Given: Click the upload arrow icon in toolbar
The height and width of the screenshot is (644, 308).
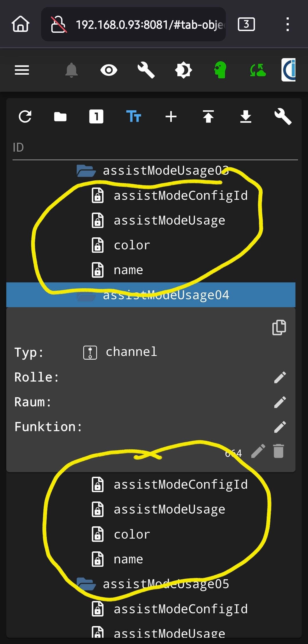Looking at the screenshot, I should click(x=208, y=117).
